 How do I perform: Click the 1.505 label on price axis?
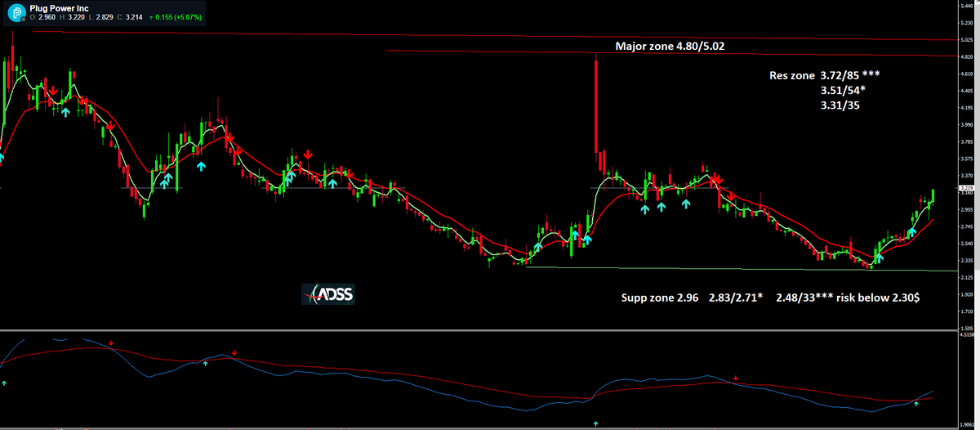point(967,329)
